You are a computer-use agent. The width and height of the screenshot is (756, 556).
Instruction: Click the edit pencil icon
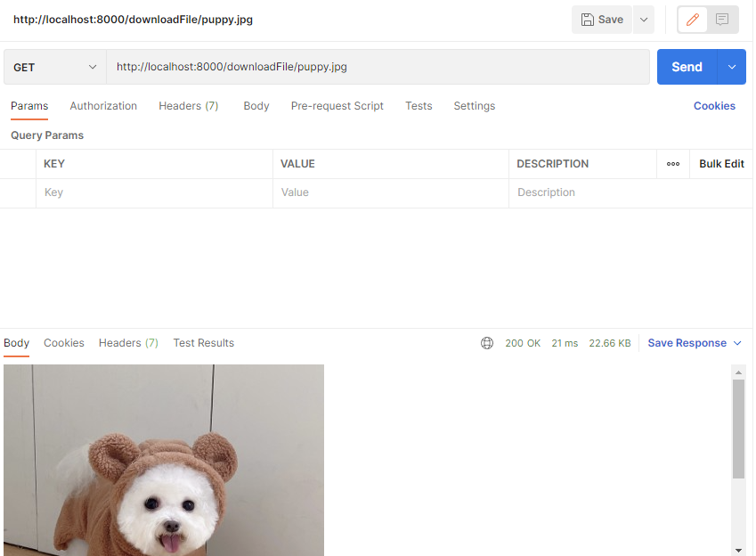point(692,19)
